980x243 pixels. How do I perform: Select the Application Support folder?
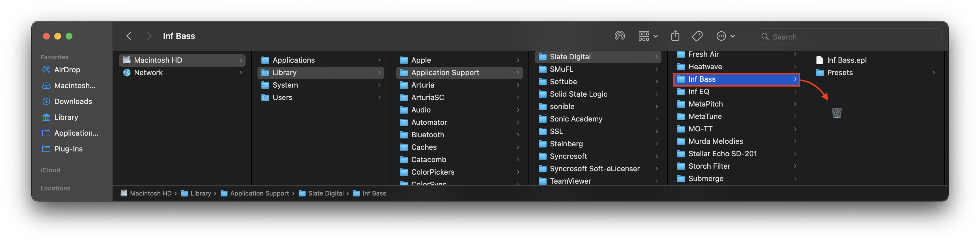[459, 73]
